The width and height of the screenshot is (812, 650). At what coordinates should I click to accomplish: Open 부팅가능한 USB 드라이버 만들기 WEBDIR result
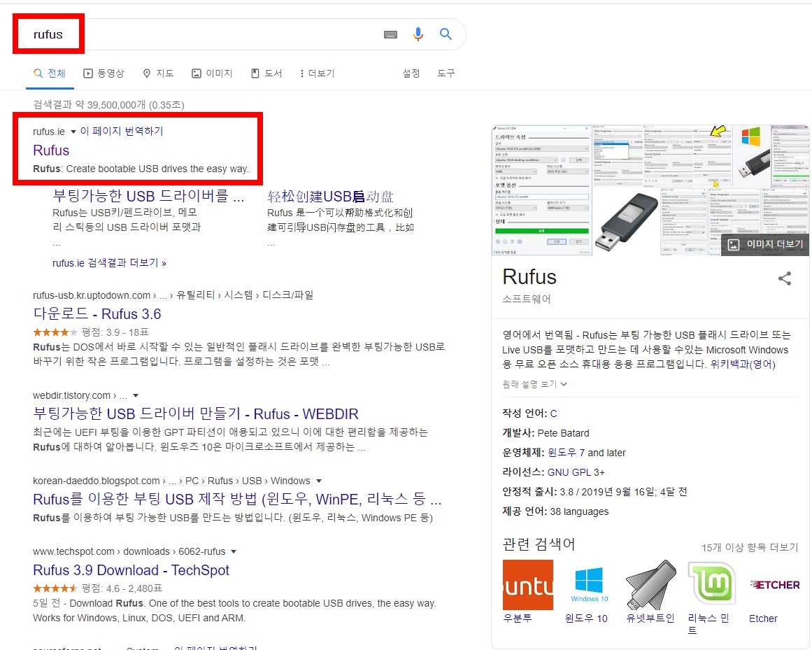pyautogui.click(x=195, y=414)
